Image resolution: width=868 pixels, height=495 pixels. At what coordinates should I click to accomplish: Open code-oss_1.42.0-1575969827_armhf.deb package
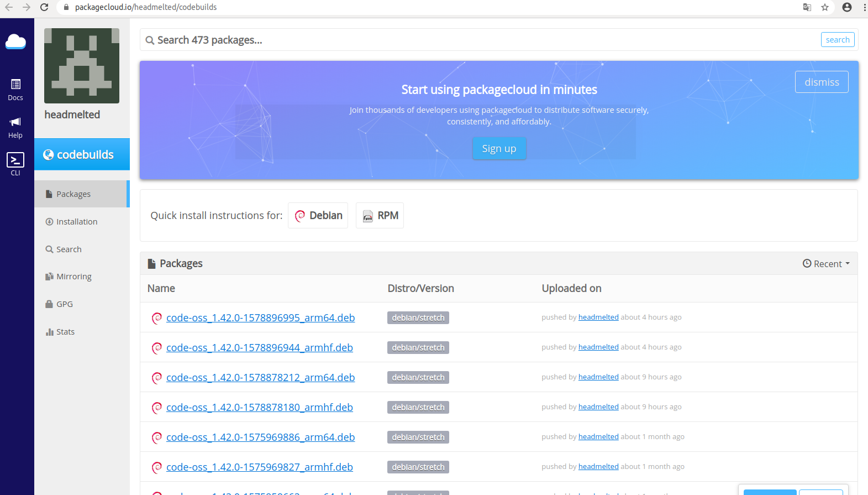coord(260,467)
